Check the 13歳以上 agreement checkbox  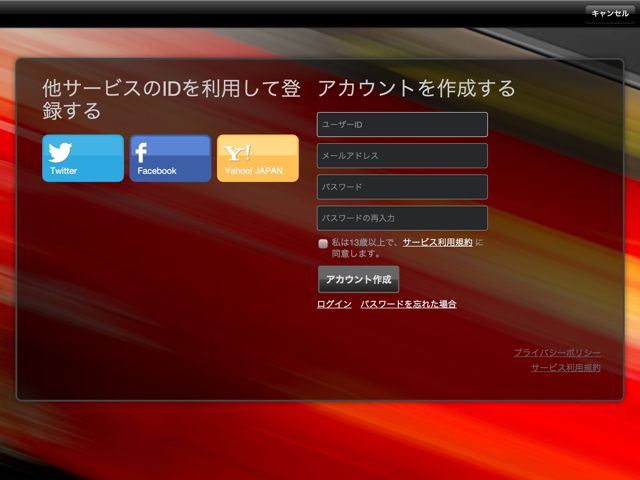[x=323, y=244]
